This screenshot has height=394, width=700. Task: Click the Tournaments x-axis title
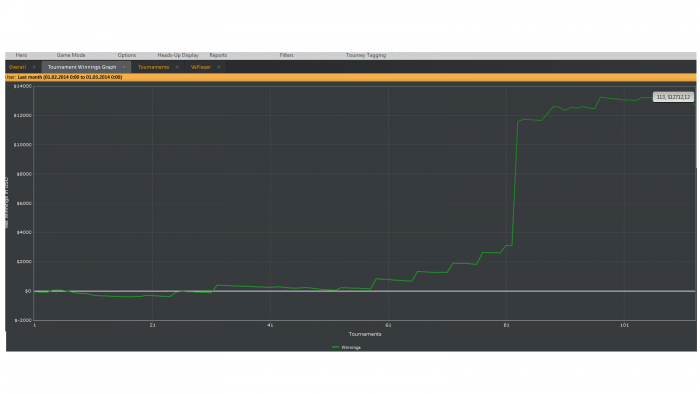365,334
